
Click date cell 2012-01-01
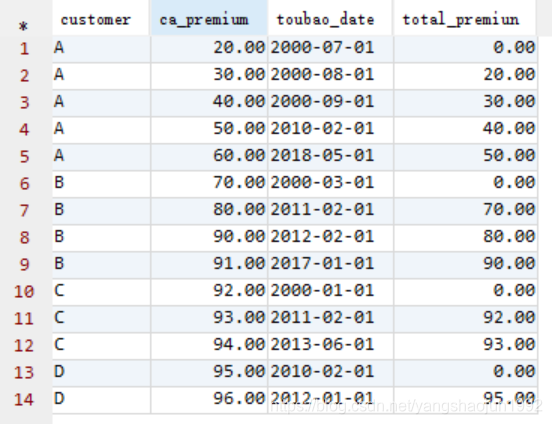tap(330, 400)
